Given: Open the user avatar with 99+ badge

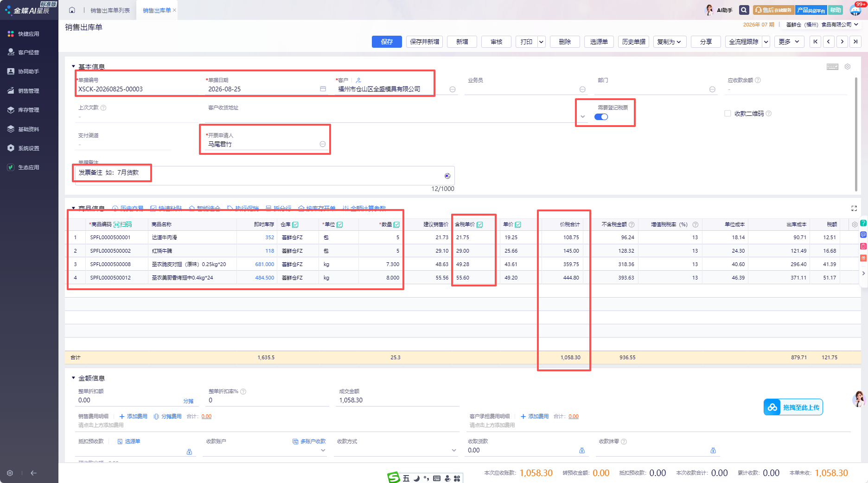Looking at the screenshot, I should point(855,10).
